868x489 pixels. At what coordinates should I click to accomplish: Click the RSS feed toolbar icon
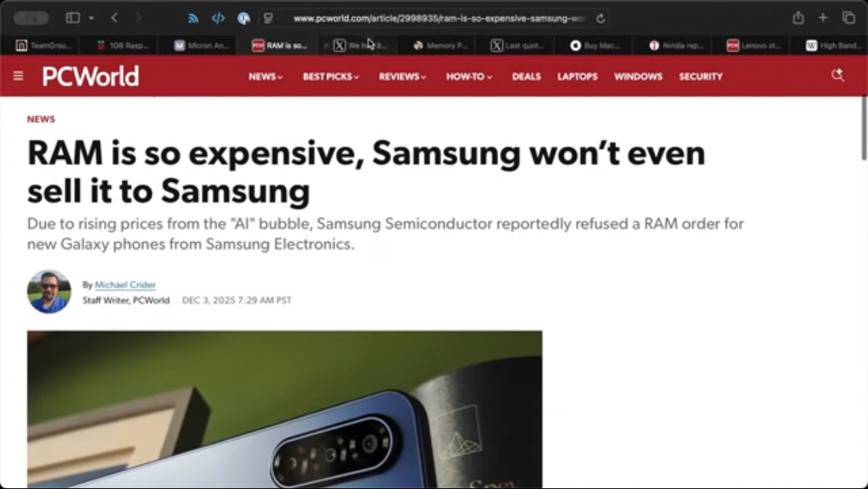[x=193, y=18]
